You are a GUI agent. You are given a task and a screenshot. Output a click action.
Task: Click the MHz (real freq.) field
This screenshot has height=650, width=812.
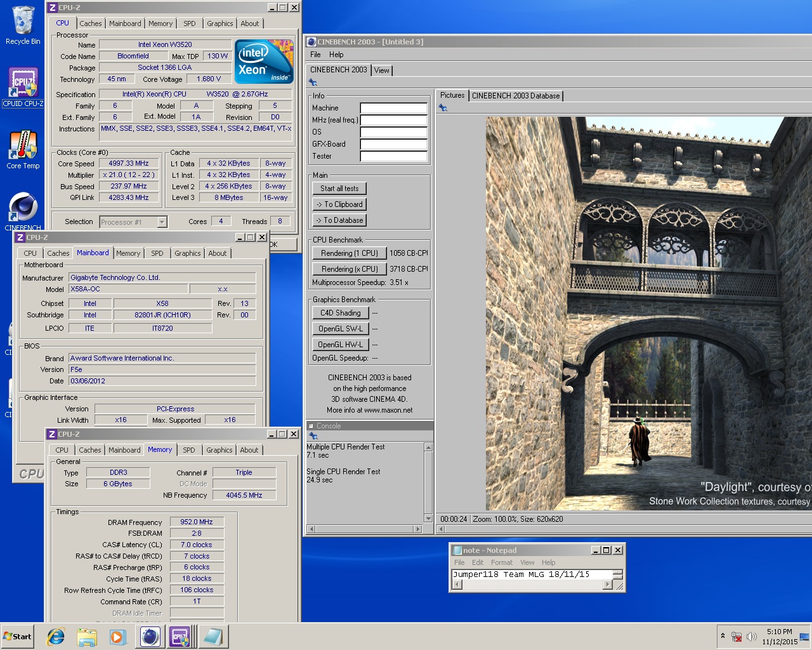394,120
